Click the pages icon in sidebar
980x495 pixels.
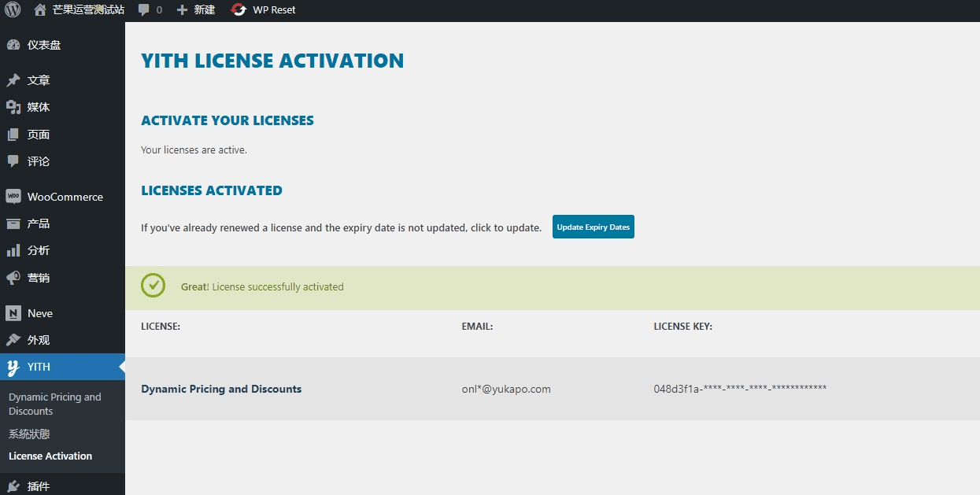tap(13, 135)
